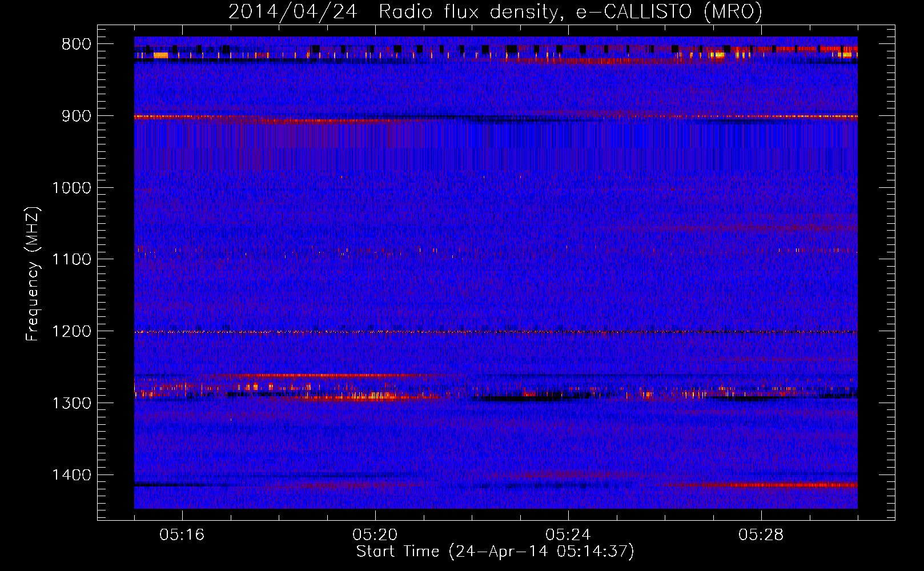Click the 'Start Time (24-Apr-14 05:14:37)' label
The height and width of the screenshot is (571, 924).
point(495,552)
